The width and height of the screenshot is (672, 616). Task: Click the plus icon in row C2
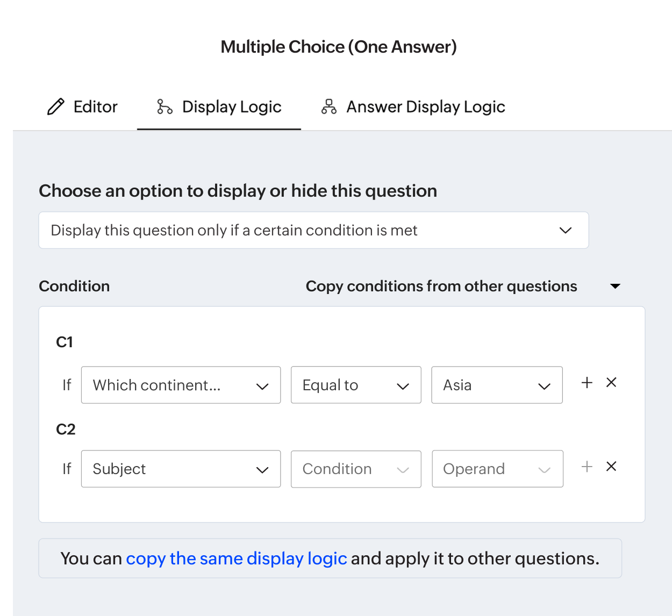587,467
